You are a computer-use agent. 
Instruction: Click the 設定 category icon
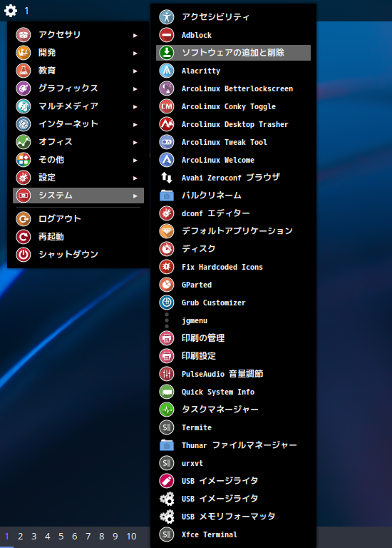24,178
